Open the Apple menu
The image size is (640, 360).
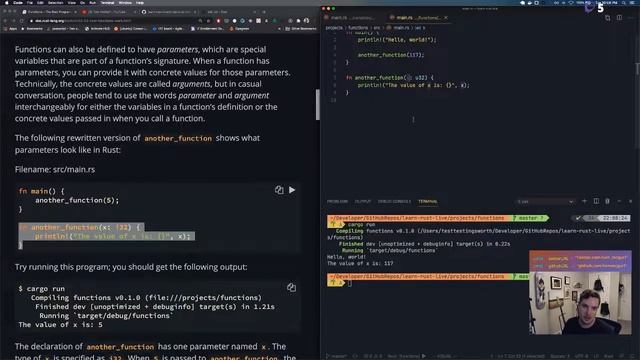coord(6,3)
